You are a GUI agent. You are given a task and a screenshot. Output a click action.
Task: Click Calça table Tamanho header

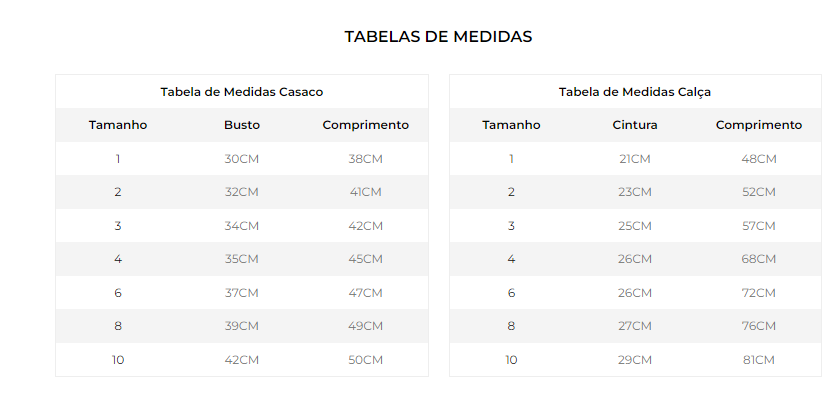click(511, 125)
